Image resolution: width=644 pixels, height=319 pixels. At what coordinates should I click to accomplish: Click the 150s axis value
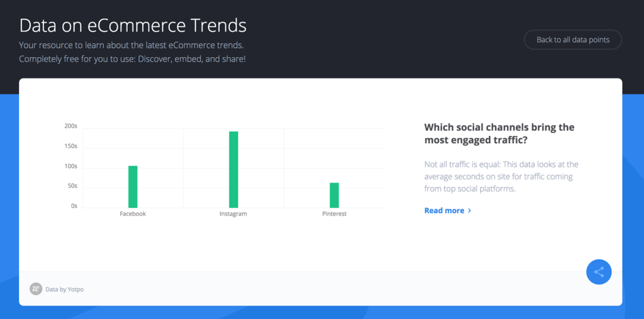71,146
